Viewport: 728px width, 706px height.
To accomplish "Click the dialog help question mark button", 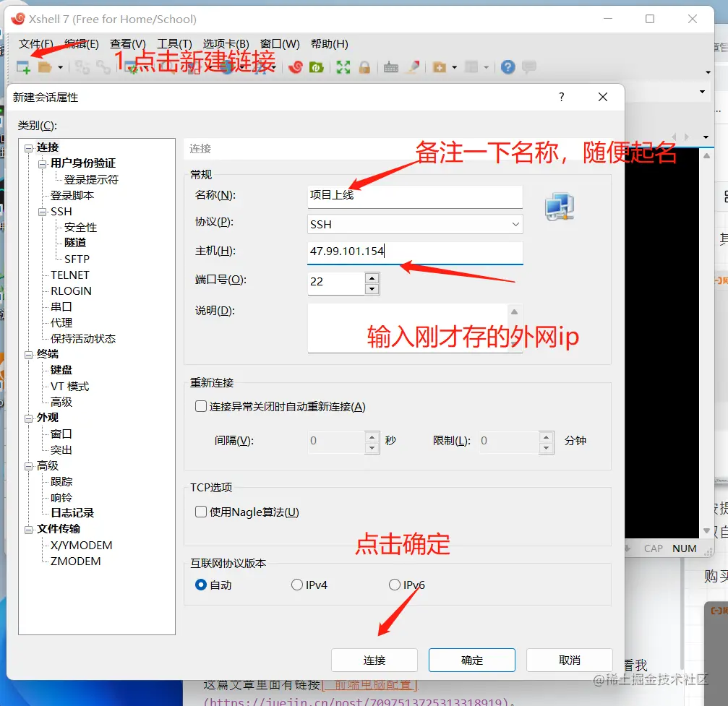I will point(562,97).
